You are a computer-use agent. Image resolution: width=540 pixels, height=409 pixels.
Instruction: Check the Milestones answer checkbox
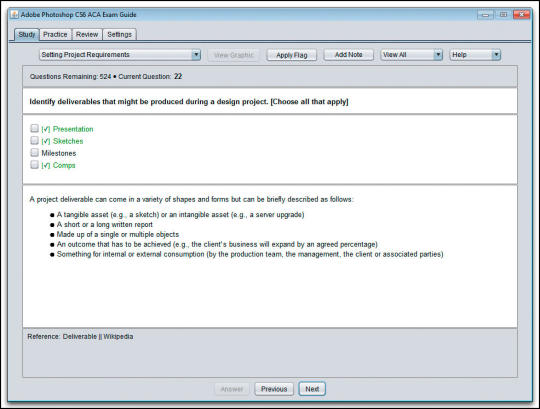(34, 153)
